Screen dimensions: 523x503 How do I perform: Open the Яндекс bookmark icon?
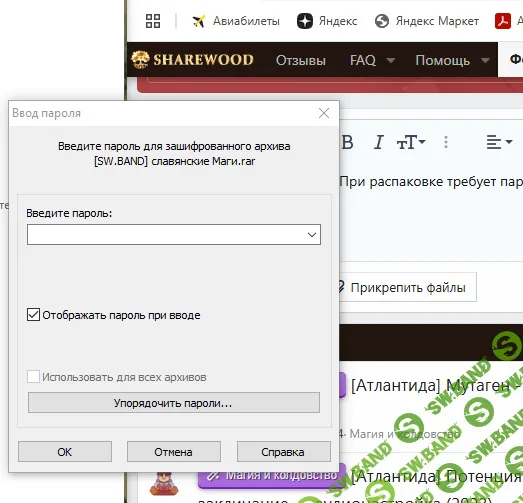pyautogui.click(x=305, y=21)
